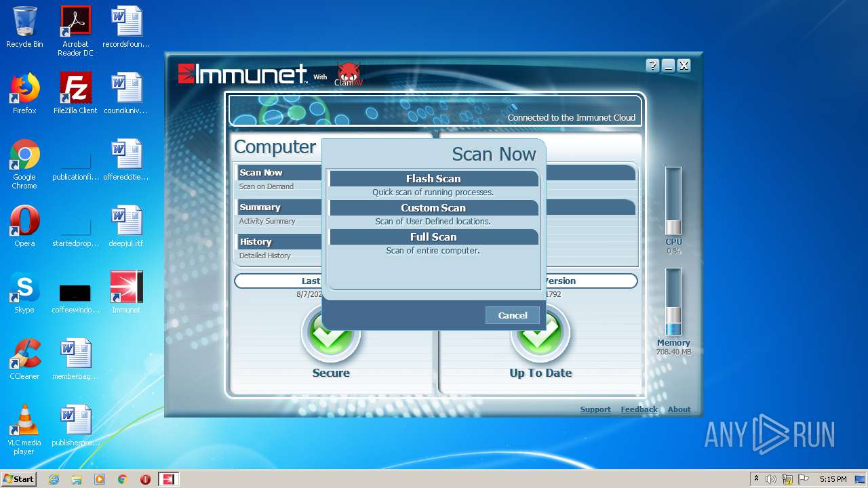
Task: Select the offeredcitie Word document icon
Action: [x=126, y=160]
